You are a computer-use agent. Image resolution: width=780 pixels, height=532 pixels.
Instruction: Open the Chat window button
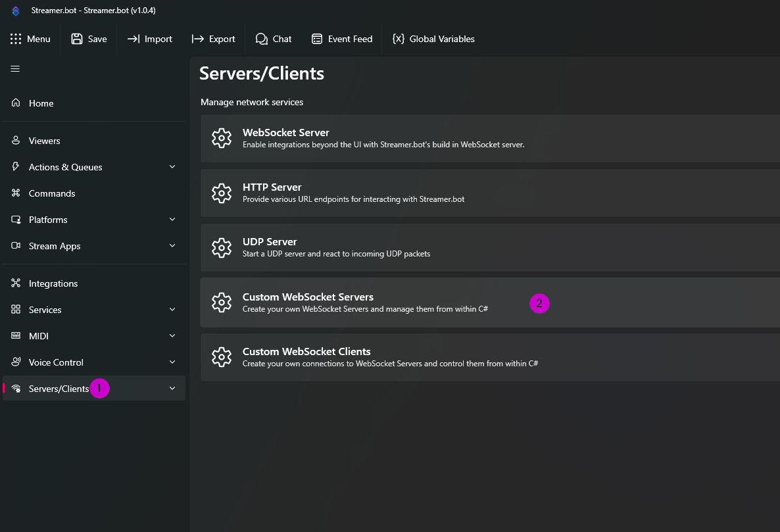(273, 39)
